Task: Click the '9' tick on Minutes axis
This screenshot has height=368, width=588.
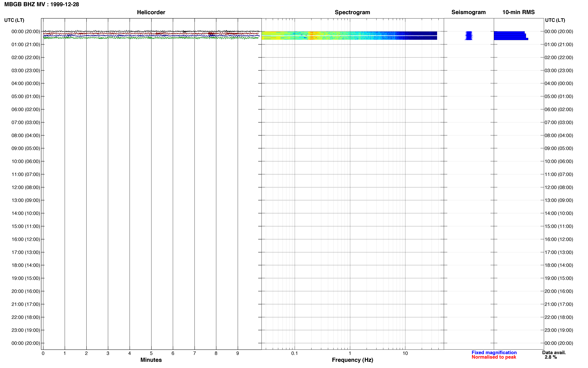Action: coord(238,353)
